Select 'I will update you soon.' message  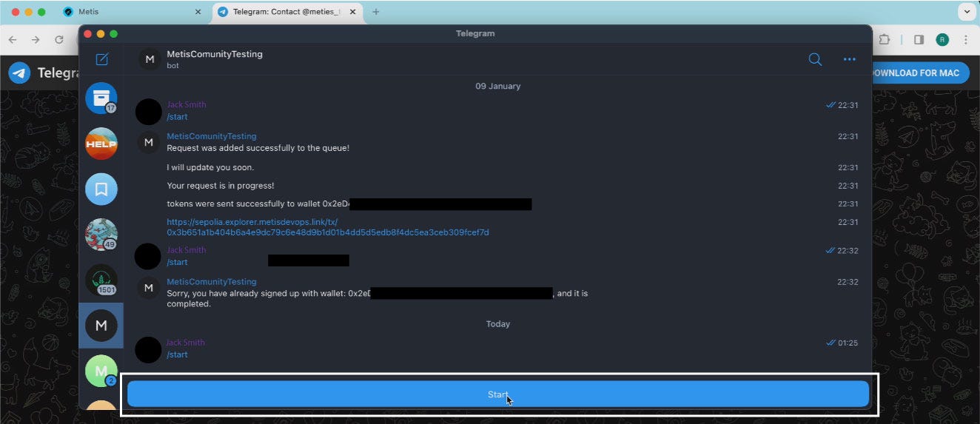210,167
